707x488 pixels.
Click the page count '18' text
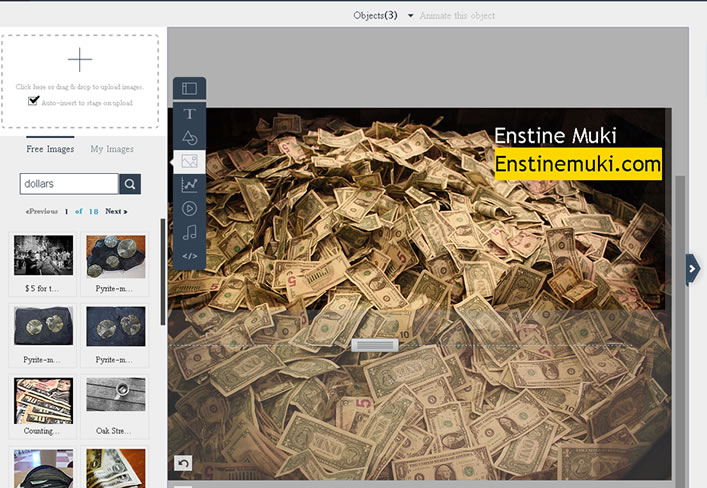tap(93, 211)
